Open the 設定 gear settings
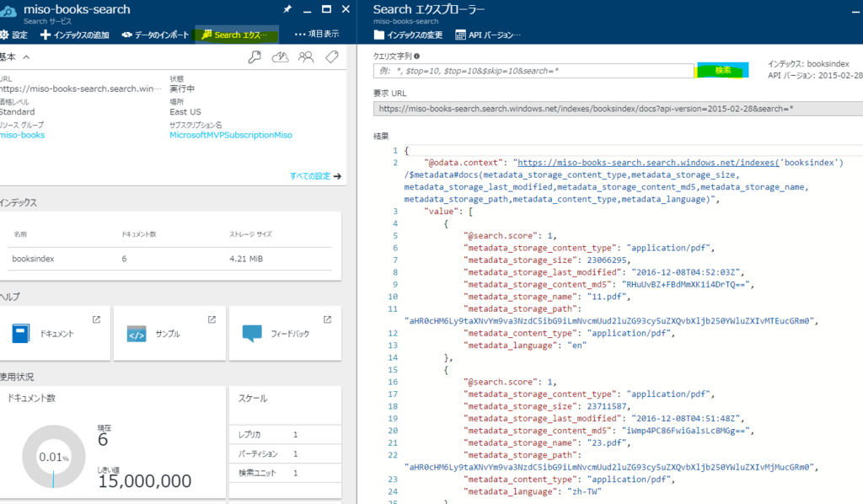This screenshot has height=504, width=863. [13, 35]
